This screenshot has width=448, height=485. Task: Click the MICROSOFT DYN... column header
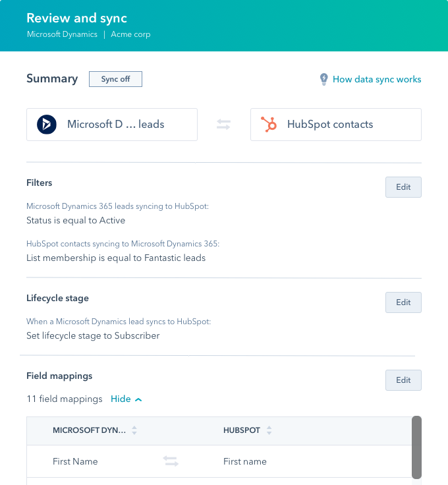[x=90, y=430]
